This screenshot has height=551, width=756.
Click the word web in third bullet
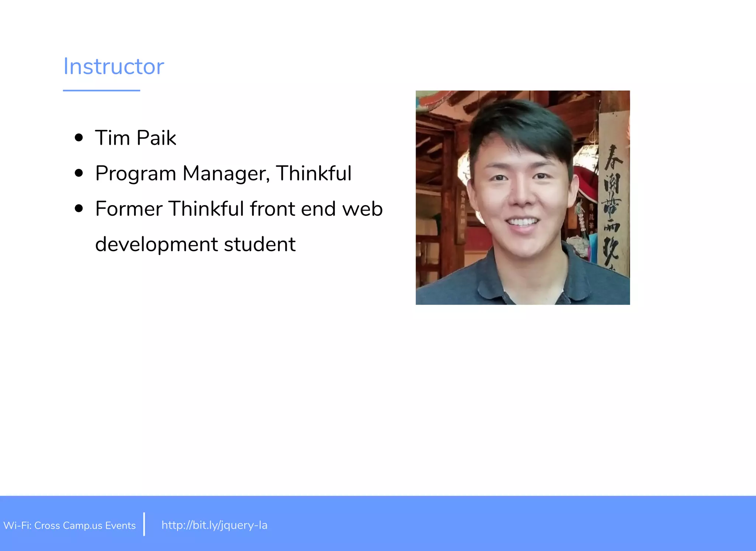pos(362,209)
